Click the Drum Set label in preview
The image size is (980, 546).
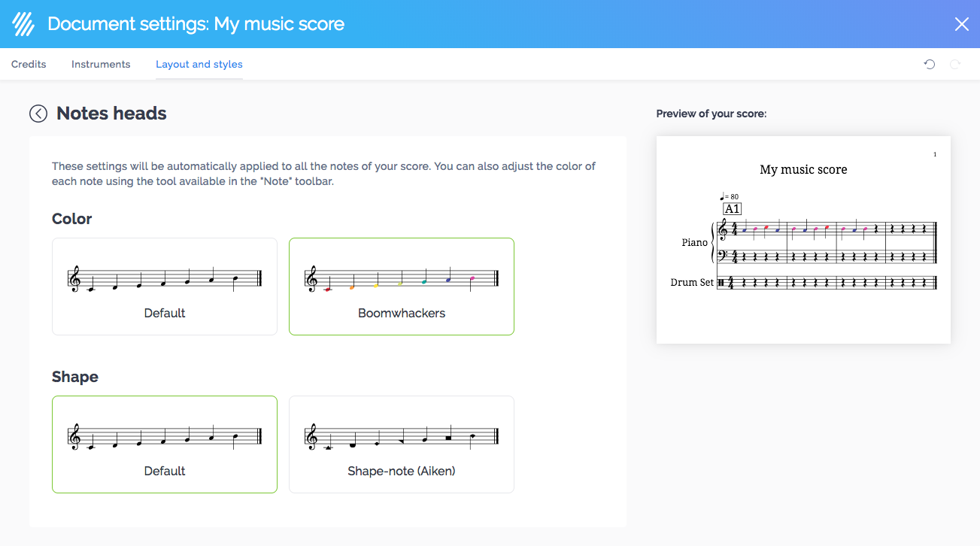[692, 283]
